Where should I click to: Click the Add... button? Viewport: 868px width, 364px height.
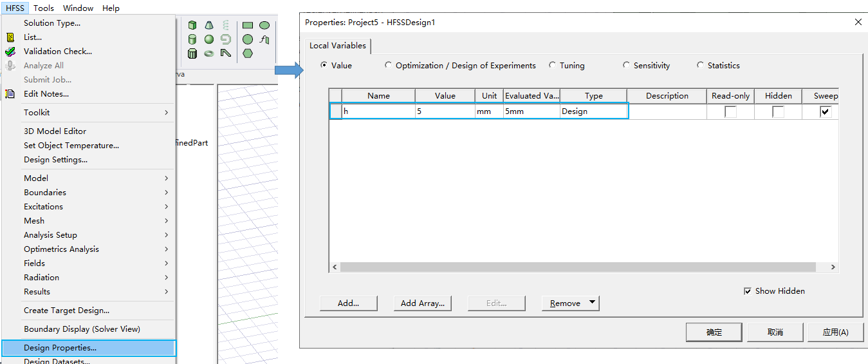click(348, 303)
